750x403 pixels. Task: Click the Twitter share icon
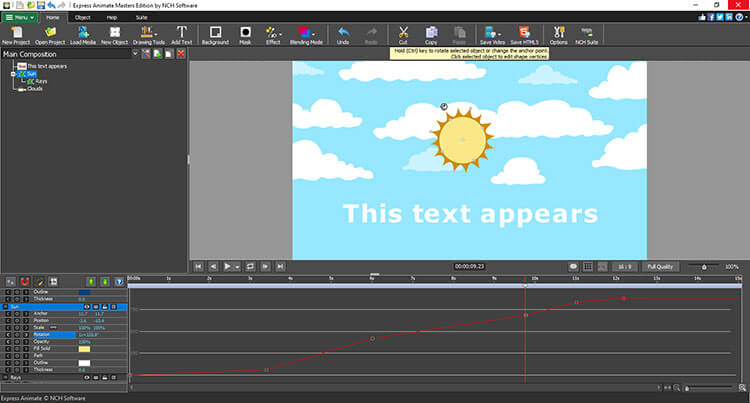click(x=720, y=17)
